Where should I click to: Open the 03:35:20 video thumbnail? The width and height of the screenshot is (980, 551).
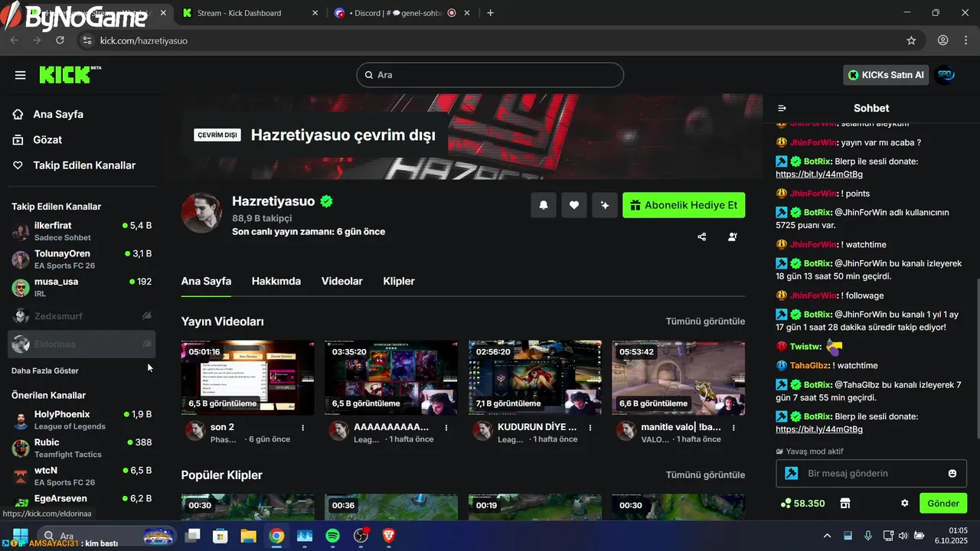pos(391,377)
